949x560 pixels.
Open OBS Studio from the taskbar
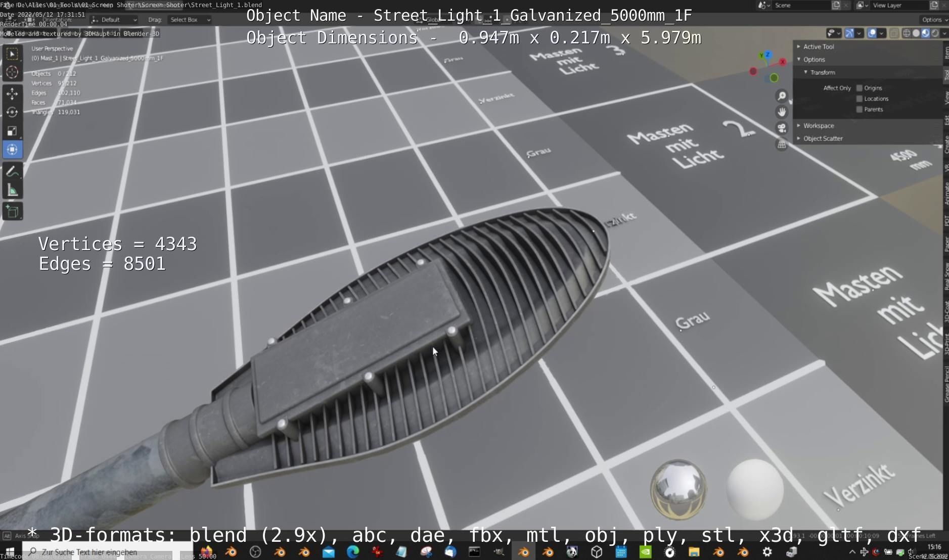[x=255, y=552]
